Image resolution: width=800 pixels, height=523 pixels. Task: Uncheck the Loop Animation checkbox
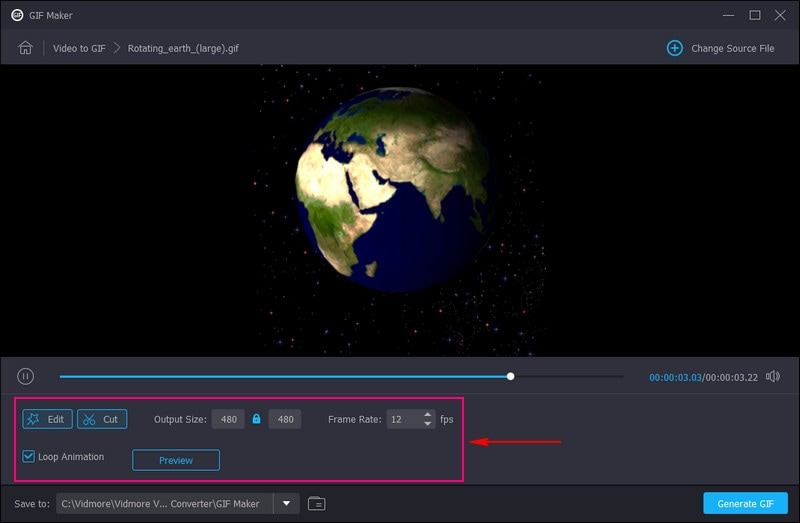30,457
